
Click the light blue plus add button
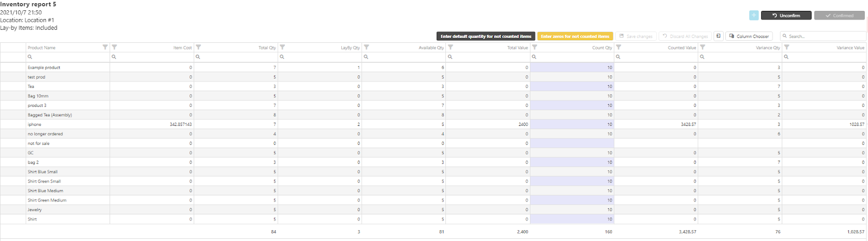754,16
